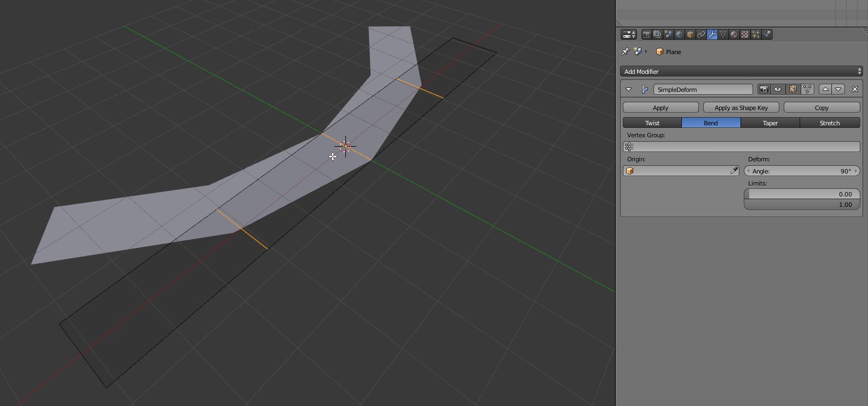Screen dimensions: 868x406
Task: Open the Physics properties tab
Action: pyautogui.click(x=767, y=34)
